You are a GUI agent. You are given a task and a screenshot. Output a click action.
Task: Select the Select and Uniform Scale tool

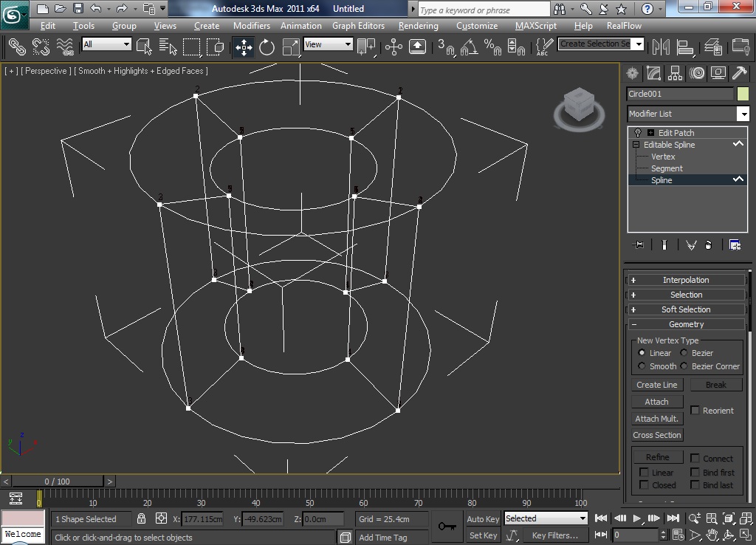pyautogui.click(x=291, y=47)
